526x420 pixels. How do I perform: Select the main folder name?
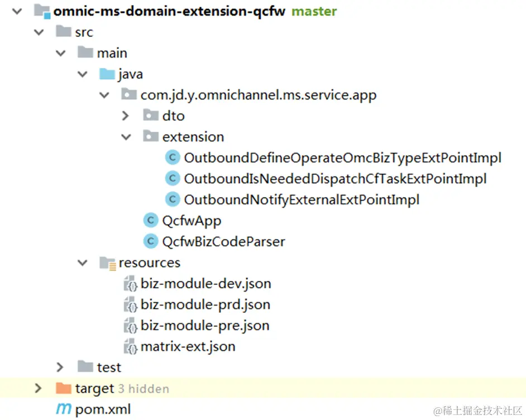point(112,53)
